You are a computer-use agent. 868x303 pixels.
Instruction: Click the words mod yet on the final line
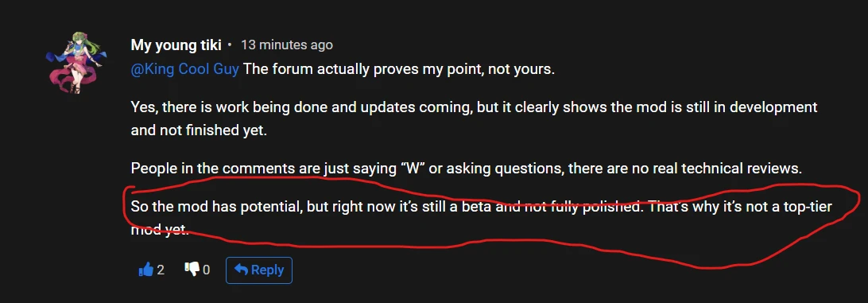[x=160, y=229]
